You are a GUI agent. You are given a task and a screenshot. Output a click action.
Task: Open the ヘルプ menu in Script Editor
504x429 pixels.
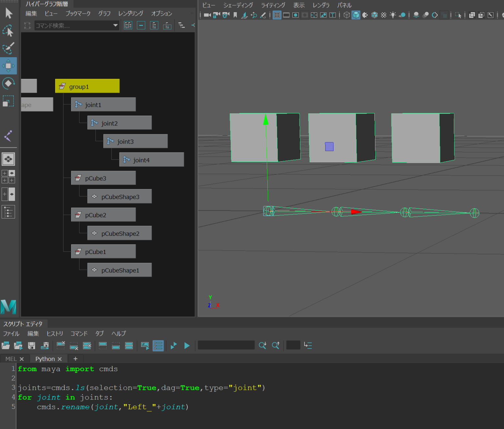point(118,333)
